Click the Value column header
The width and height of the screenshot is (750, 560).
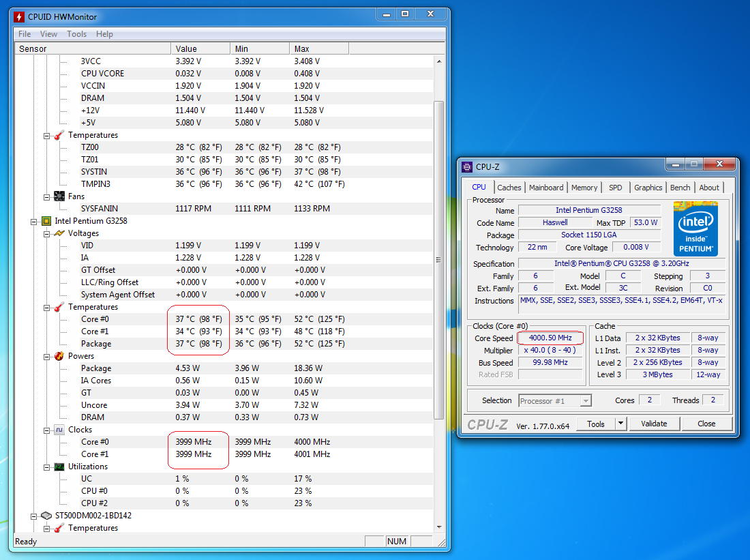point(200,49)
